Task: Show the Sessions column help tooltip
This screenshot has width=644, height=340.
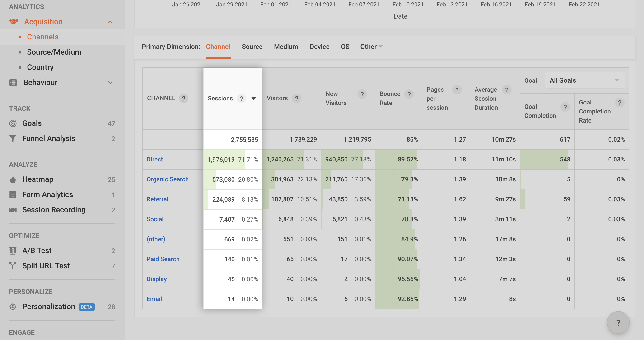Action: click(x=241, y=98)
